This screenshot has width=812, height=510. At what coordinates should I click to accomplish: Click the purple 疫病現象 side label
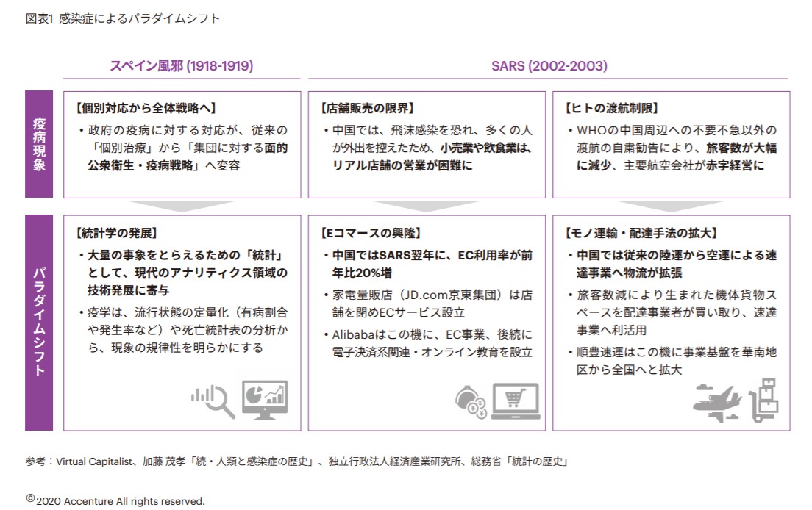(39, 144)
